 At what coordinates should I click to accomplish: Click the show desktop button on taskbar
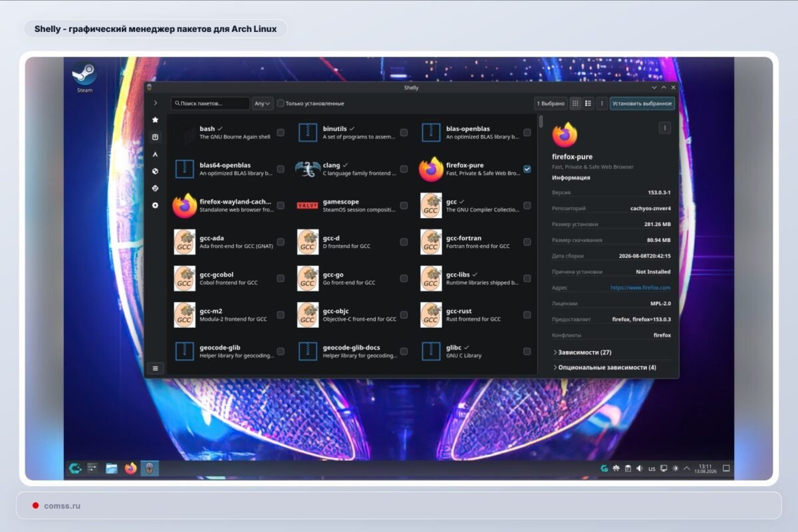727,468
